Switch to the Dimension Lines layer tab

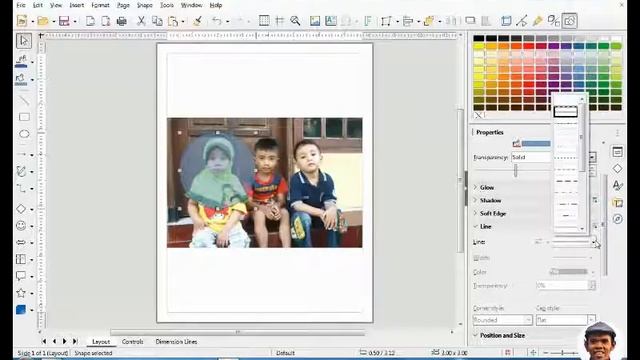point(176,342)
